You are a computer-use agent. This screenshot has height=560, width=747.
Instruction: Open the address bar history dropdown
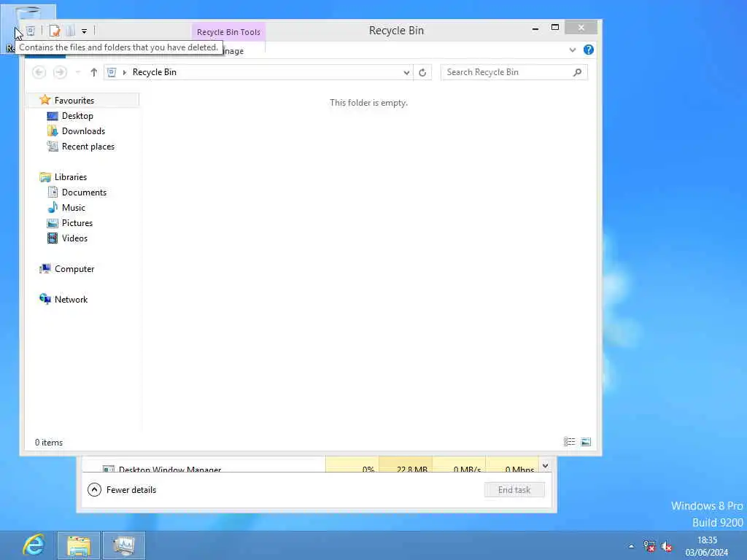point(406,72)
